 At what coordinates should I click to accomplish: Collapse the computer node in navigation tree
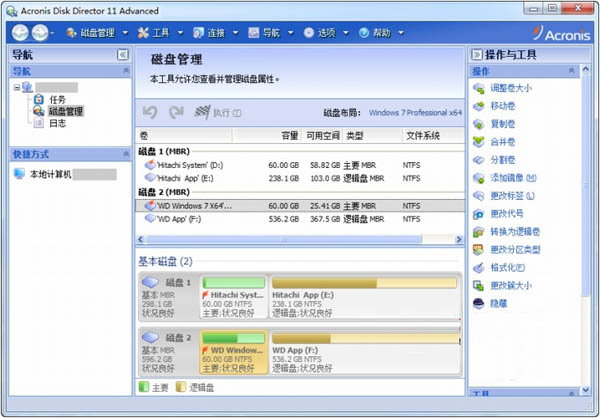pos(16,88)
